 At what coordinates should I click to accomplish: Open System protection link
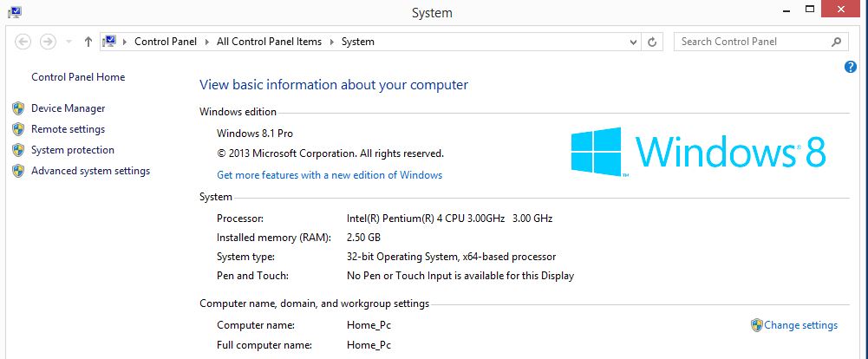pyautogui.click(x=73, y=150)
